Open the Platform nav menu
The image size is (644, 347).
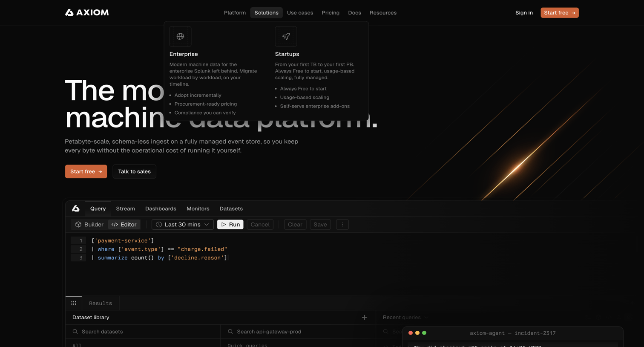(235, 13)
